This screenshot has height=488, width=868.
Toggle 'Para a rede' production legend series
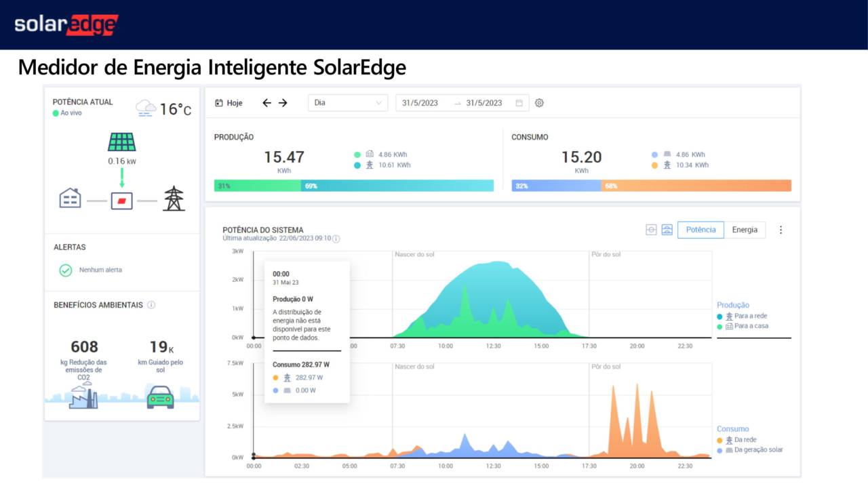coord(750,316)
